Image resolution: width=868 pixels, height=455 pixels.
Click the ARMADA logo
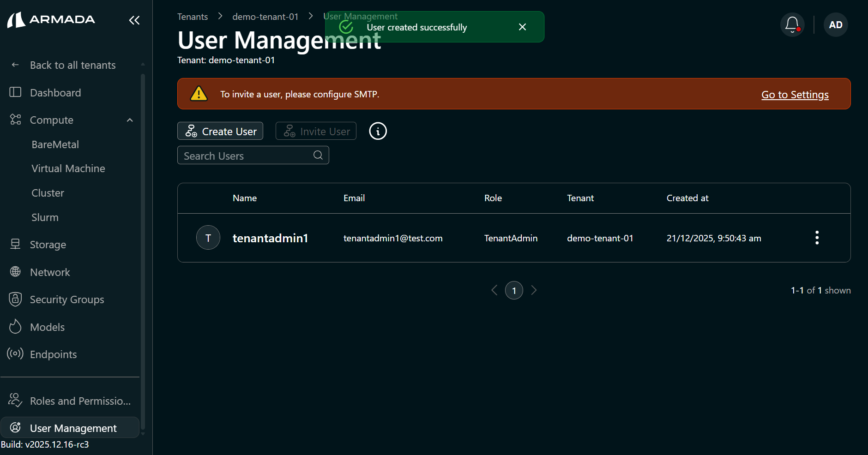point(51,19)
